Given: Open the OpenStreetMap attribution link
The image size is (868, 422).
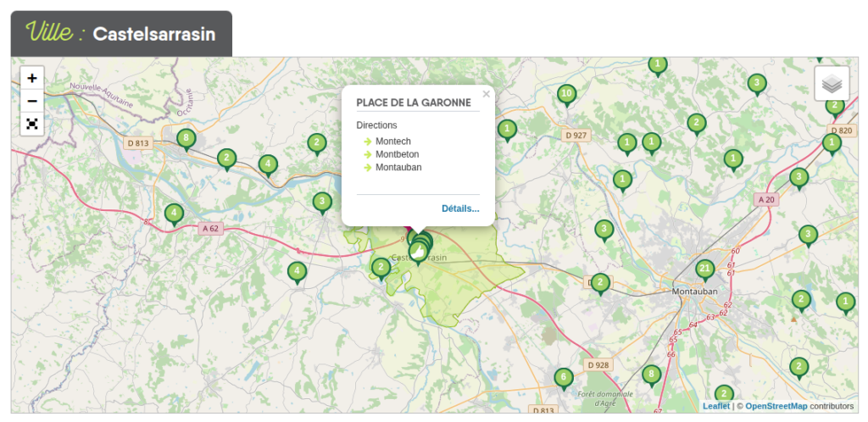Looking at the screenshot, I should (x=776, y=406).
